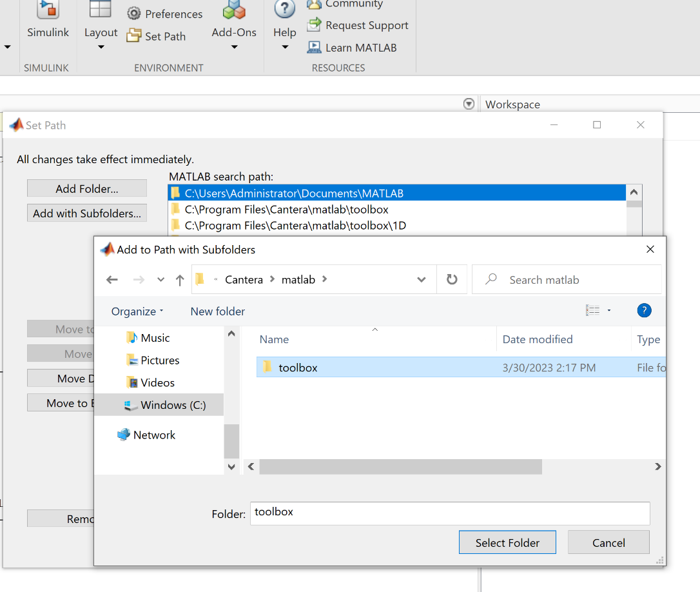700x592 pixels.
Task: Open MATLAB Preferences
Action: point(165,14)
